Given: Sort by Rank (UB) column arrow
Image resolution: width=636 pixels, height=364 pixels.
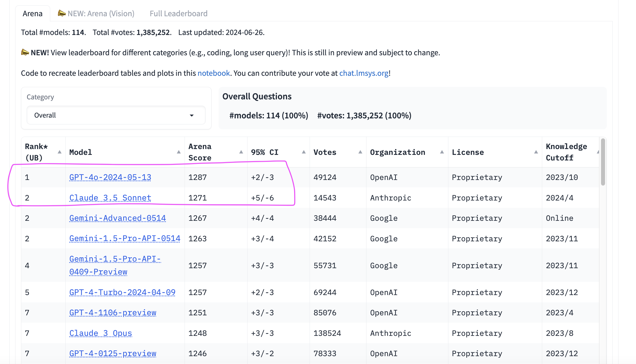Looking at the screenshot, I should point(60,152).
